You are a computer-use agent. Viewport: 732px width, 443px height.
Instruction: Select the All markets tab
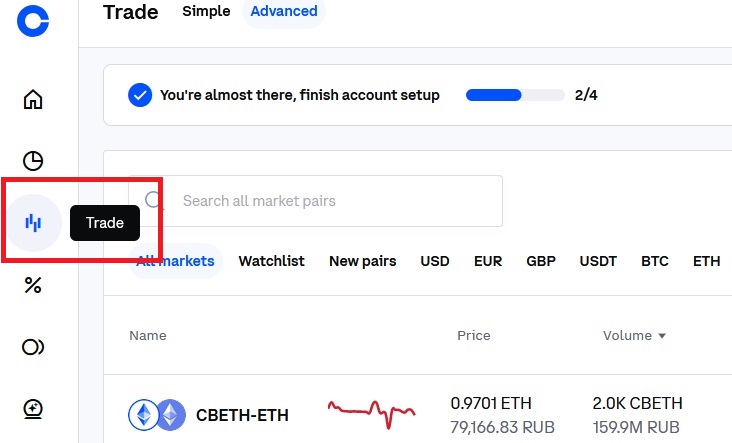(x=175, y=261)
